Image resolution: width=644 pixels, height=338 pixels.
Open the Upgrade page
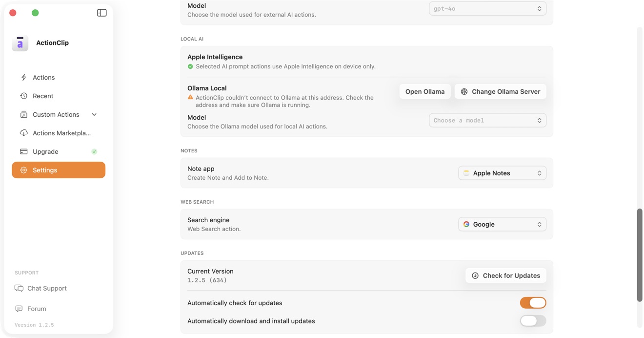click(x=59, y=151)
